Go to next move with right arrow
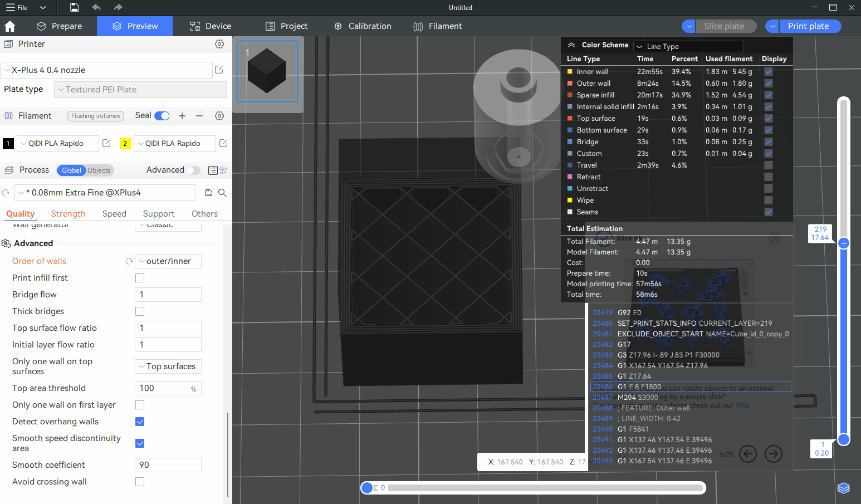This screenshot has width=861, height=504. coord(773,454)
